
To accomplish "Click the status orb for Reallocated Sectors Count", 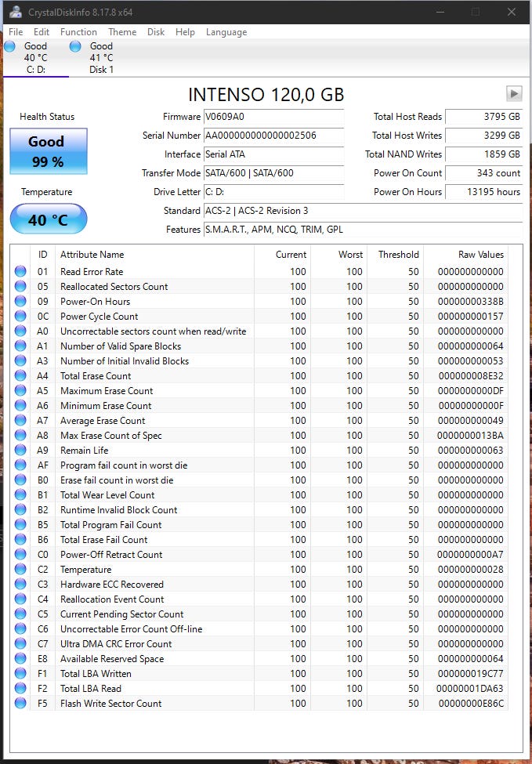I will [x=20, y=287].
